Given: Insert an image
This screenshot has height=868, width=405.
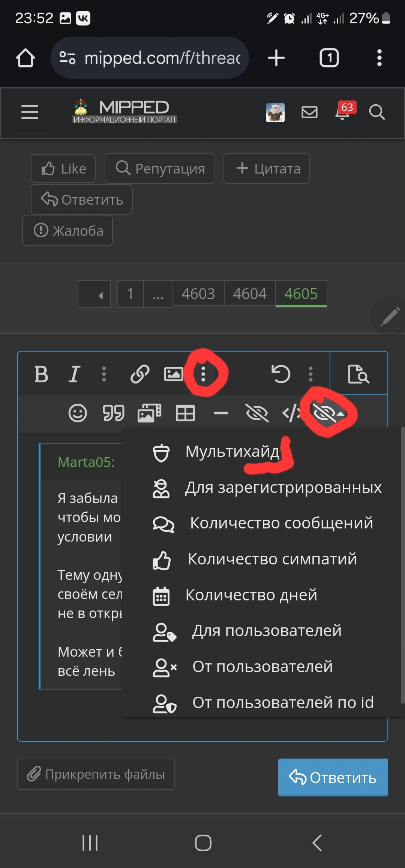Looking at the screenshot, I should 174,374.
